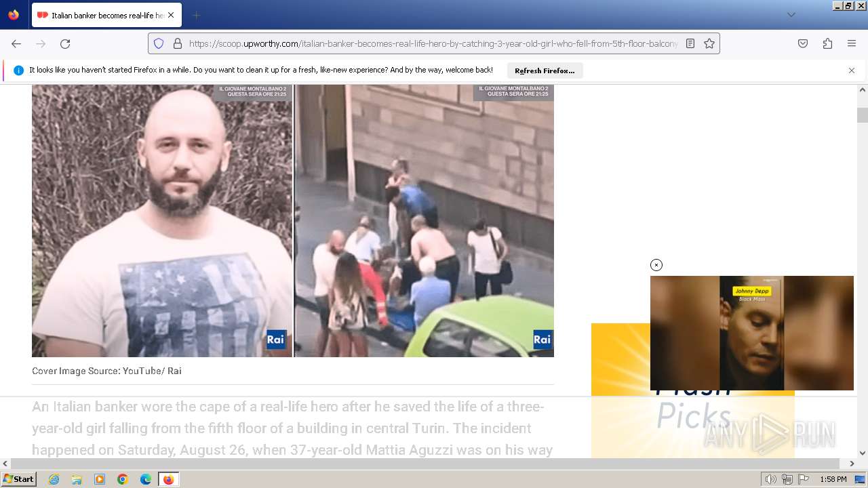Open the tracking protection shield icon
This screenshot has height=488, width=868.
[159, 43]
